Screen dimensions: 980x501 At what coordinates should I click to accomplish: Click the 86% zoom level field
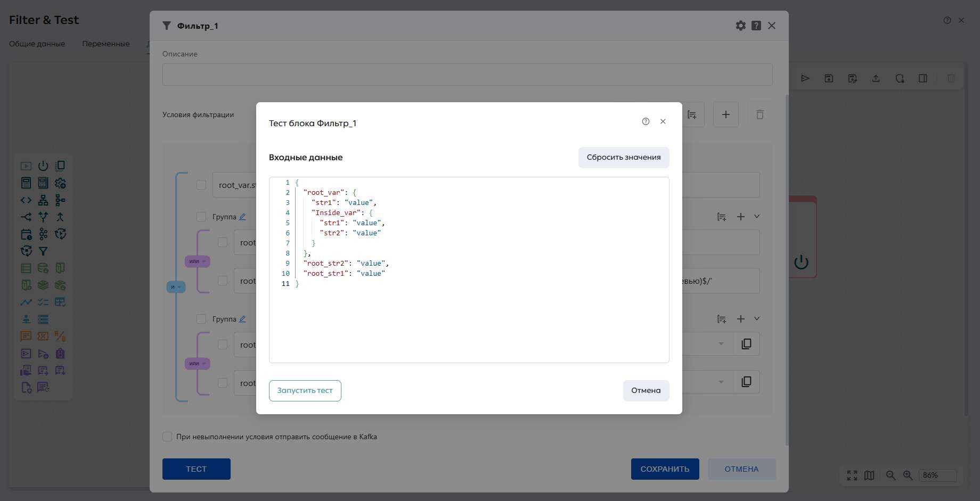click(938, 475)
